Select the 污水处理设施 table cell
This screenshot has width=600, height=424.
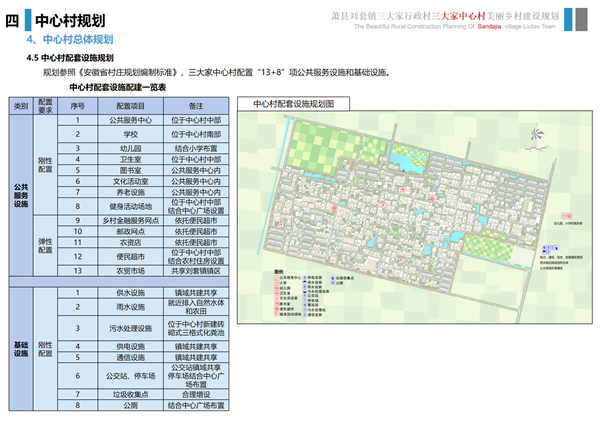click(x=130, y=328)
